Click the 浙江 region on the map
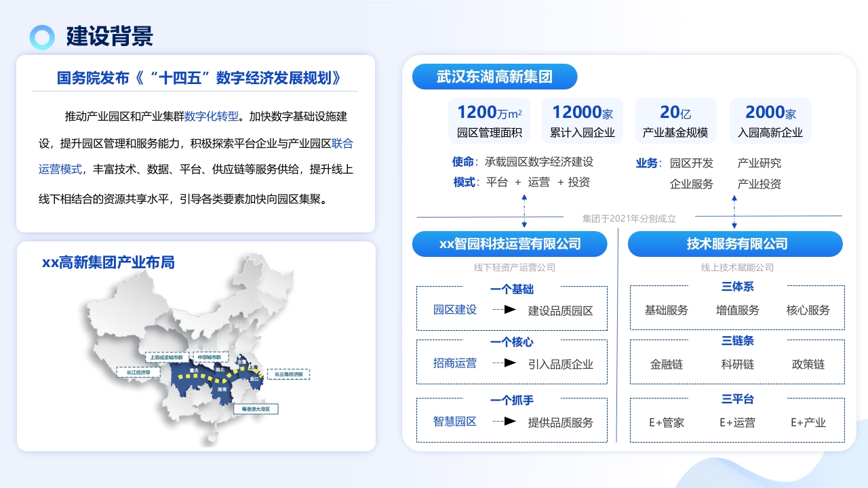The image size is (868, 488). pos(255,380)
